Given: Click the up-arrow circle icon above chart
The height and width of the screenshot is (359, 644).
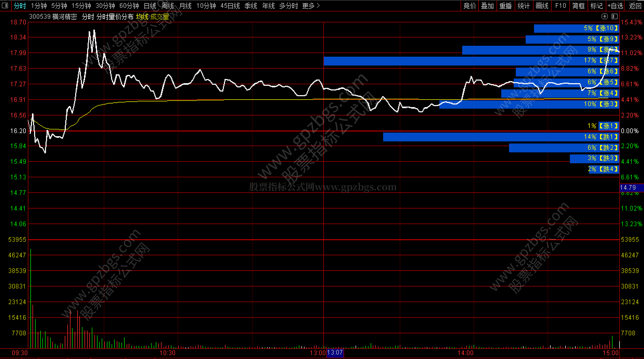Looking at the screenshot, I should pos(604,17).
